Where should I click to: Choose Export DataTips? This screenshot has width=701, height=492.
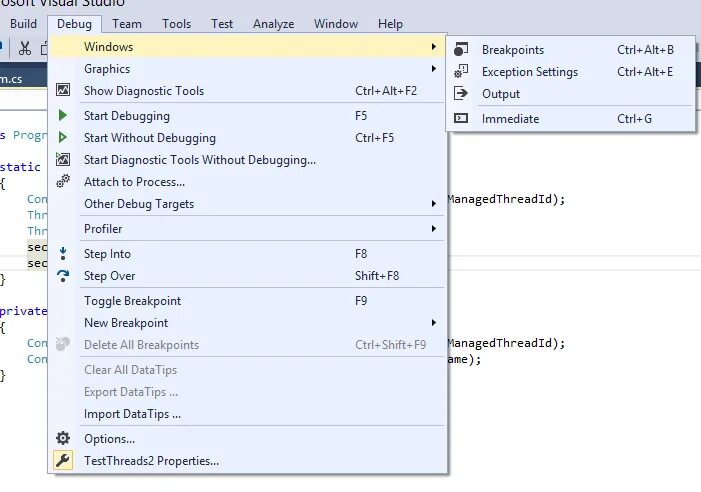coord(247,391)
